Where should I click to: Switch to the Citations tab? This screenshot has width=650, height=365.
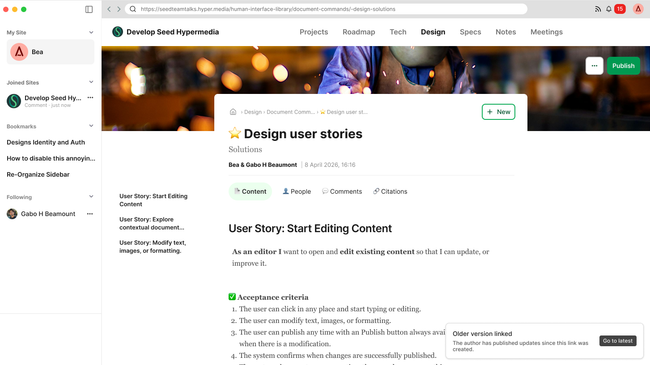click(390, 191)
